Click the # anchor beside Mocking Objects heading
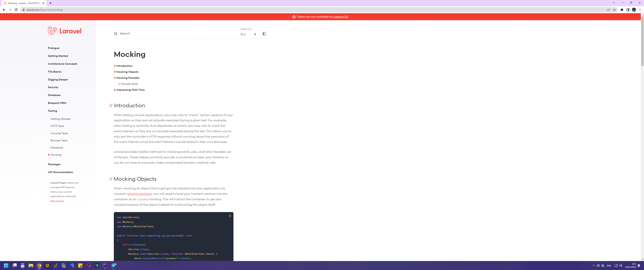Image resolution: width=644 pixels, height=270 pixels. [x=111, y=179]
